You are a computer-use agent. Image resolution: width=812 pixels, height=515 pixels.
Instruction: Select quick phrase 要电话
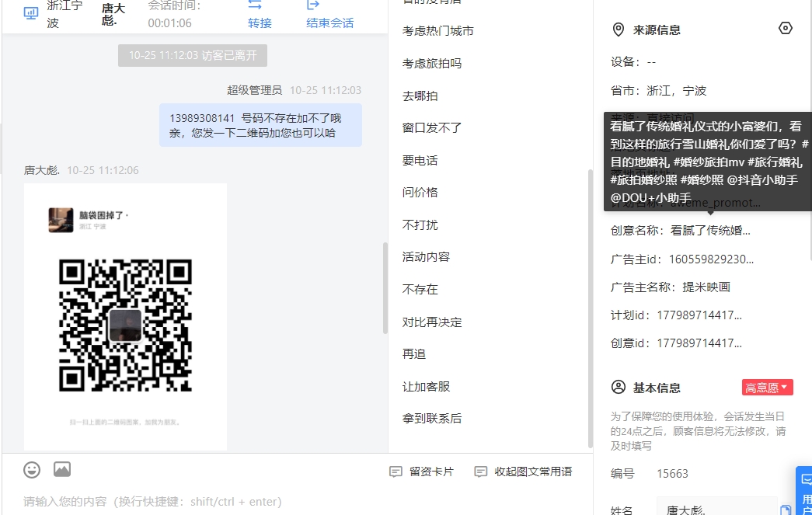420,161
